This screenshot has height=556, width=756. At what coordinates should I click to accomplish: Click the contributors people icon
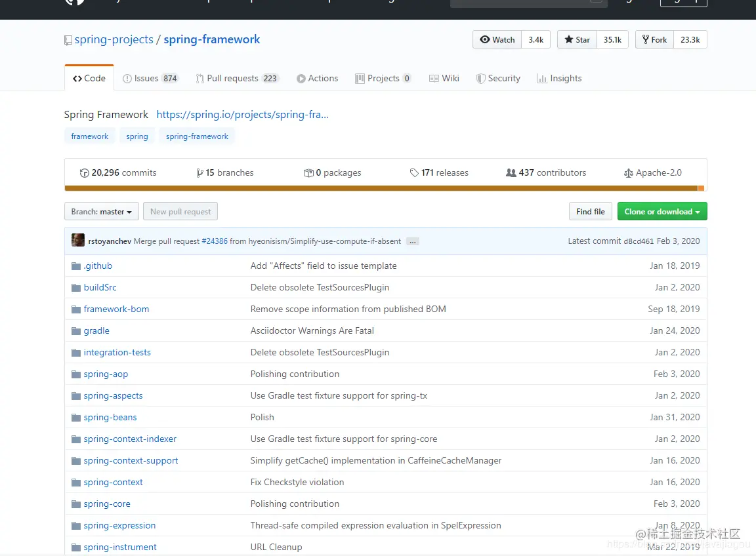[511, 172]
